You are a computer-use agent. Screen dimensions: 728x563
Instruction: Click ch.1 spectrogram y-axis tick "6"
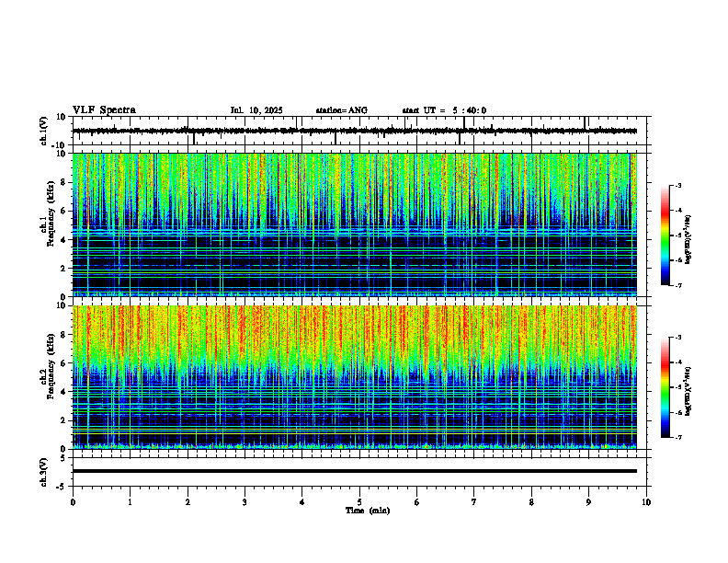64,211
